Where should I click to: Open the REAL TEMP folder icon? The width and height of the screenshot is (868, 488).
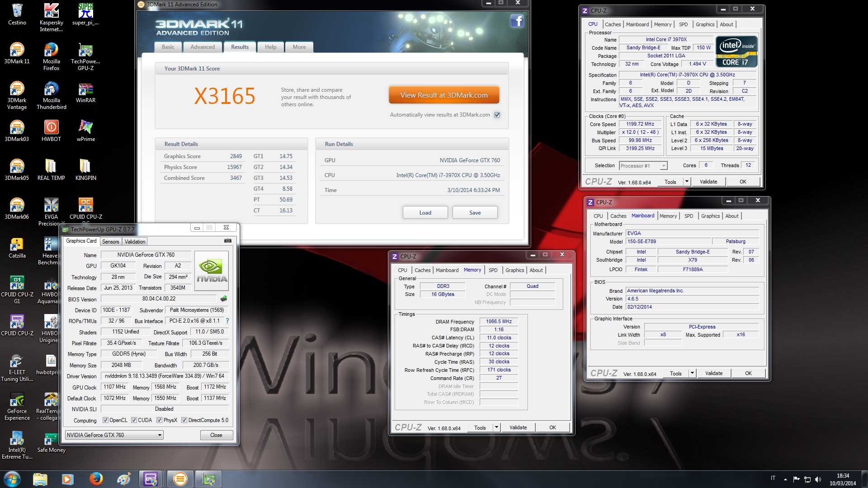pos(51,169)
